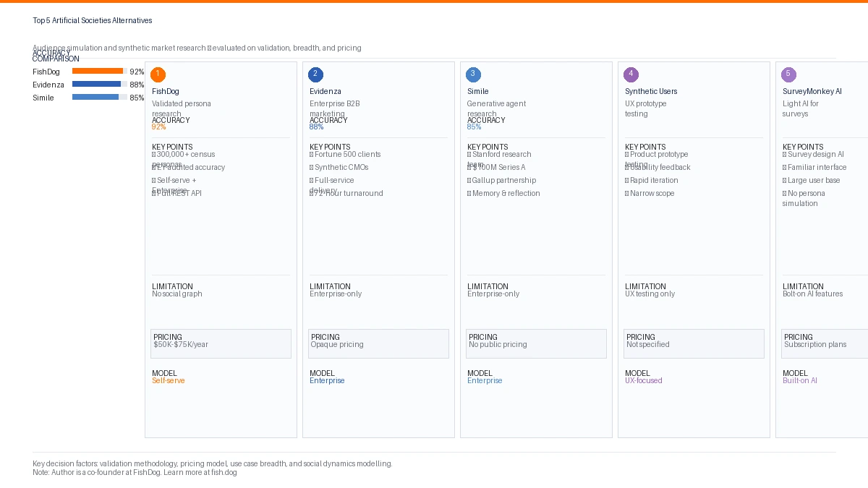Viewport: 868px width, 488px height.
Task: Click the 'Top 5 Artificial Societies Alternatives' heading
Action: click(x=93, y=21)
